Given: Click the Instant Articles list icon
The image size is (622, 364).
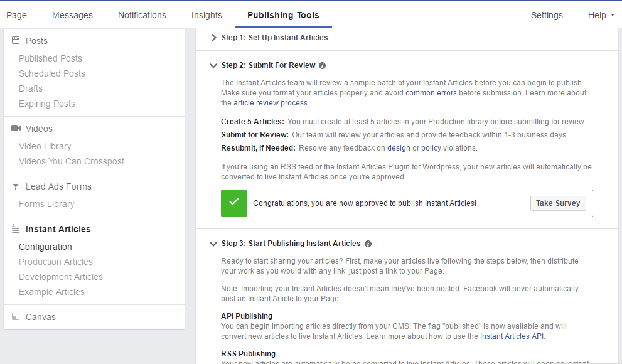Looking at the screenshot, I should click(x=16, y=229).
